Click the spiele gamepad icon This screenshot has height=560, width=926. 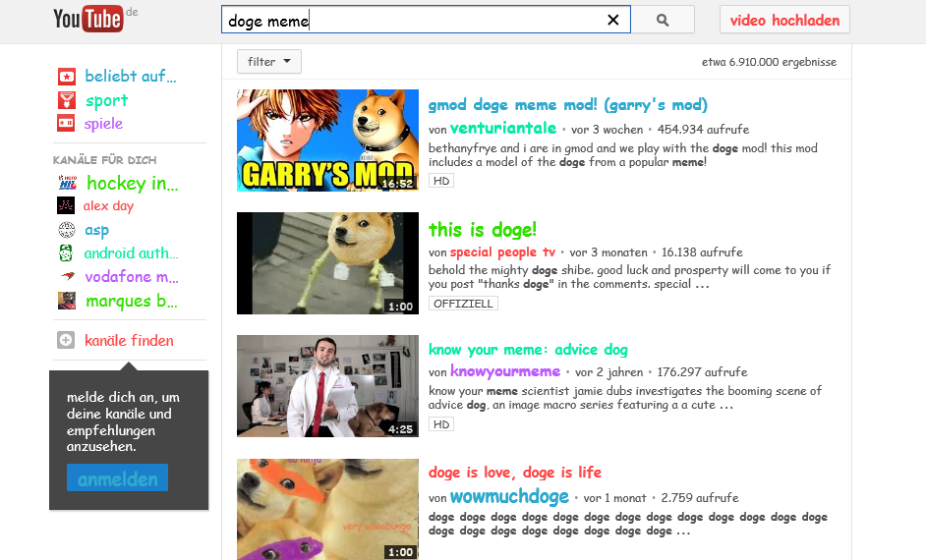coord(66,124)
